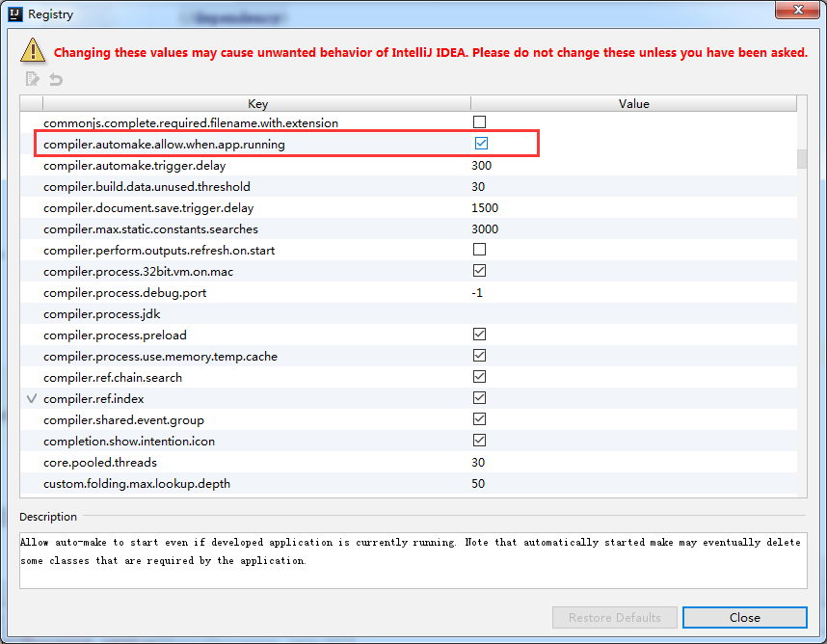Click the vertical scrollbar thumb
The image size is (827, 644).
click(802, 159)
